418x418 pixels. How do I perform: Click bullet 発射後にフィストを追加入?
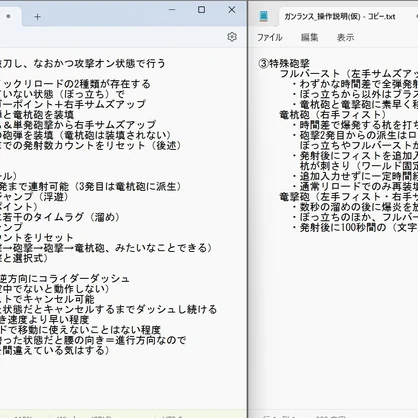click(355, 156)
